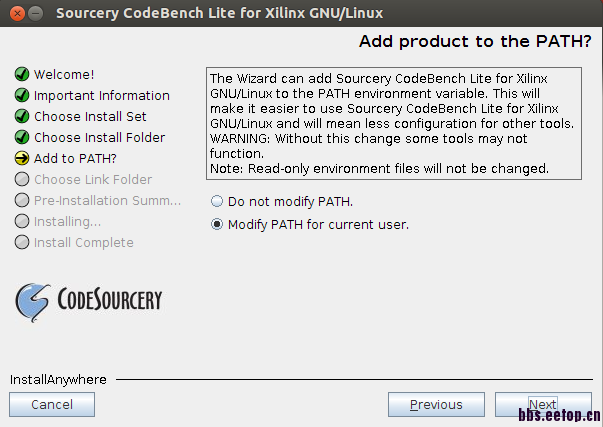Close the installer window from the title bar

(x=14, y=14)
